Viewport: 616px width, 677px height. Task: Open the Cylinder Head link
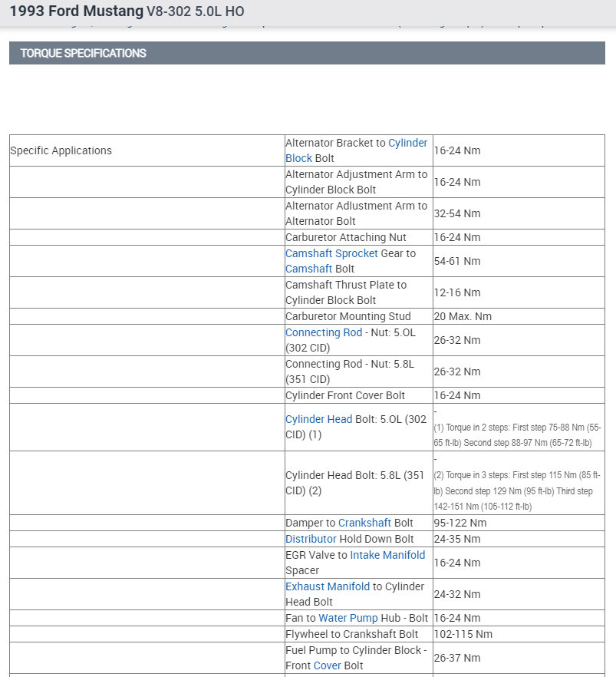318,419
